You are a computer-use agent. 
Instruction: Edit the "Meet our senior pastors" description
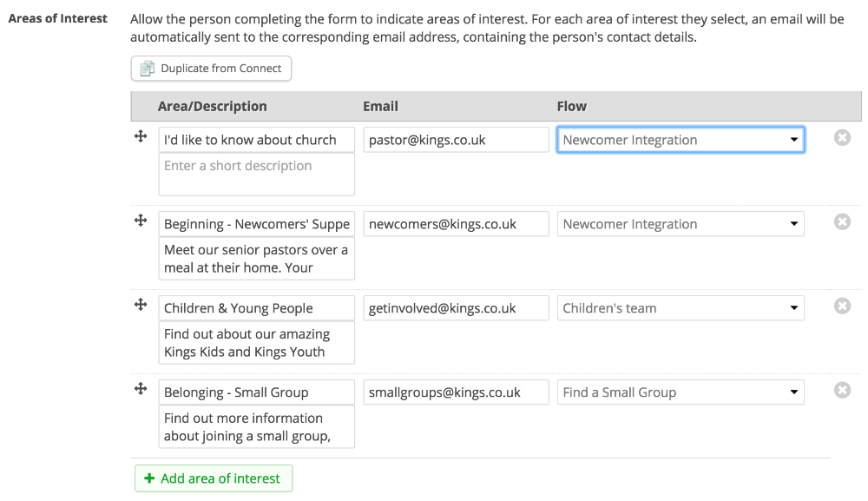(256, 259)
